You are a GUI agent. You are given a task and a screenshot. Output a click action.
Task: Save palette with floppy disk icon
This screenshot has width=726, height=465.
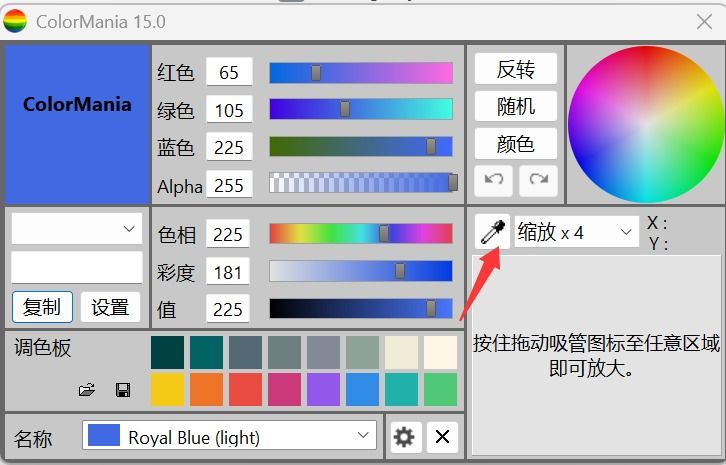(x=123, y=390)
